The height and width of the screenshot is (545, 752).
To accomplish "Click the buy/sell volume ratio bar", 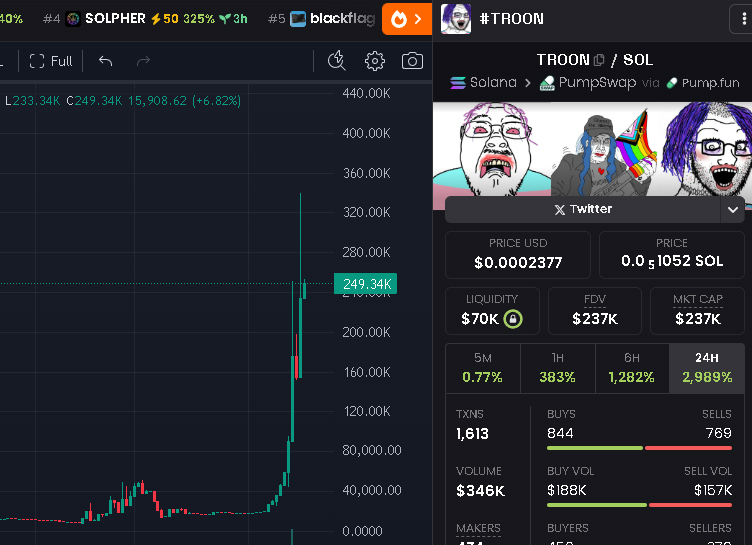I will [x=639, y=505].
